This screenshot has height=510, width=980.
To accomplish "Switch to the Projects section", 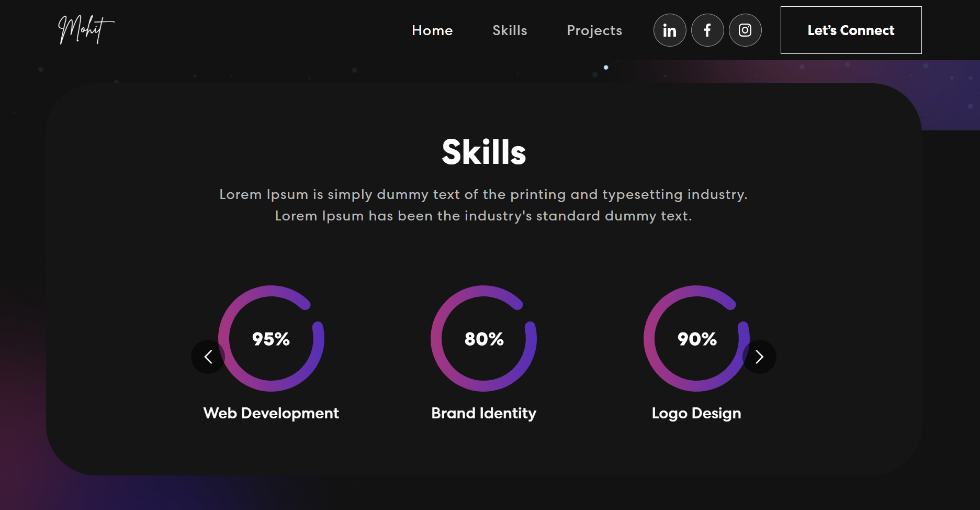I will 594,30.
